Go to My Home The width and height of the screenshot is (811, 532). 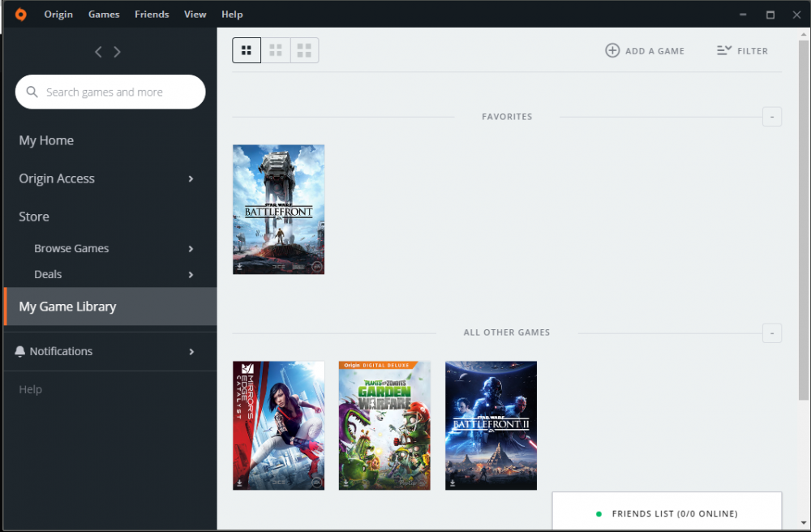coord(46,140)
